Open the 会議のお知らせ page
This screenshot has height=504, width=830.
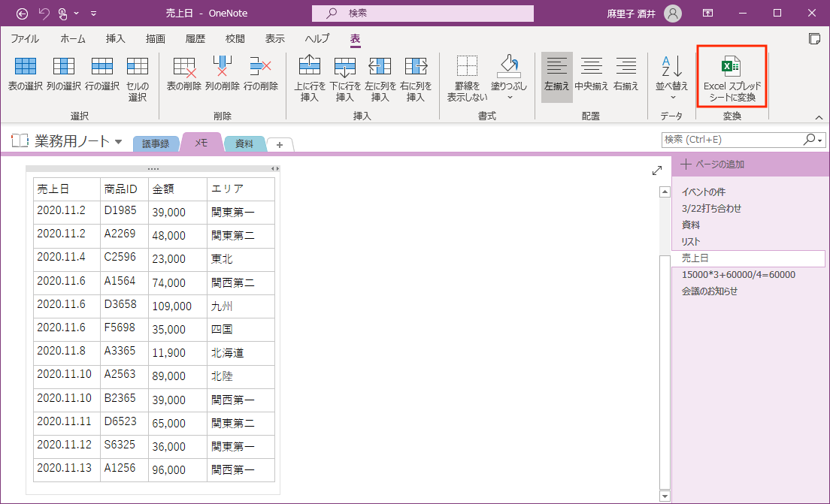tap(709, 291)
